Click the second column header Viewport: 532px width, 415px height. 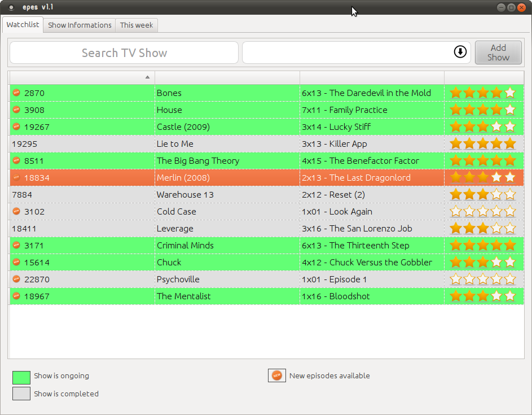(x=227, y=77)
